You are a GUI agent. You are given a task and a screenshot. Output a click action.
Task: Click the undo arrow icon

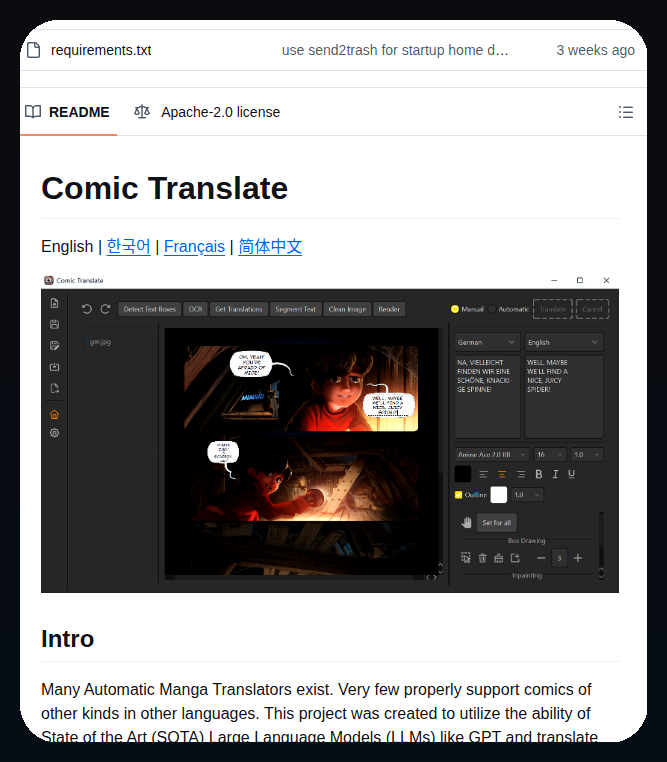point(87,309)
